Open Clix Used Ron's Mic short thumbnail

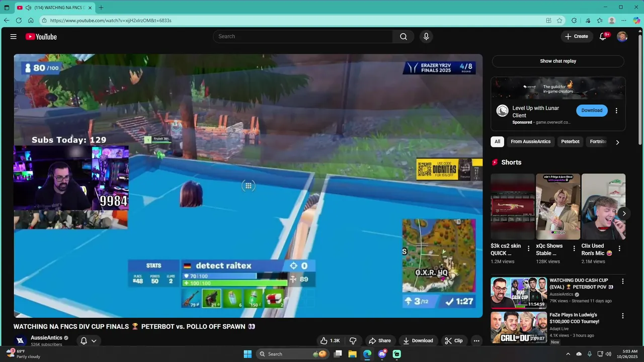click(603, 207)
